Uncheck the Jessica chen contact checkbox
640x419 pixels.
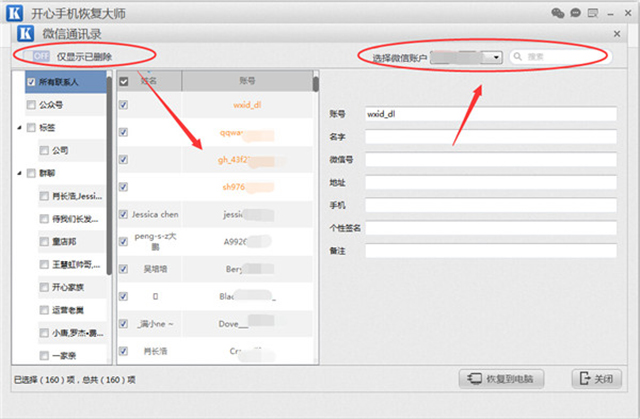tap(123, 214)
